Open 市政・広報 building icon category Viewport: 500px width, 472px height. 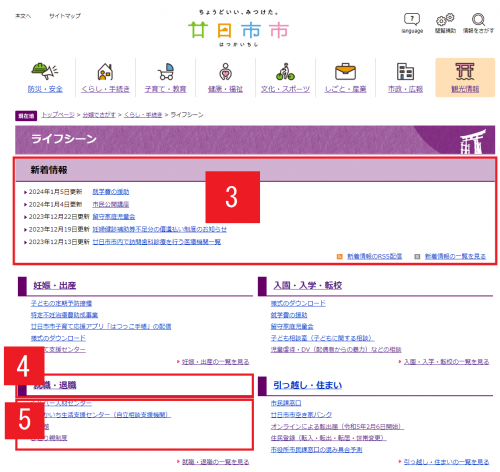pyautogui.click(x=405, y=77)
